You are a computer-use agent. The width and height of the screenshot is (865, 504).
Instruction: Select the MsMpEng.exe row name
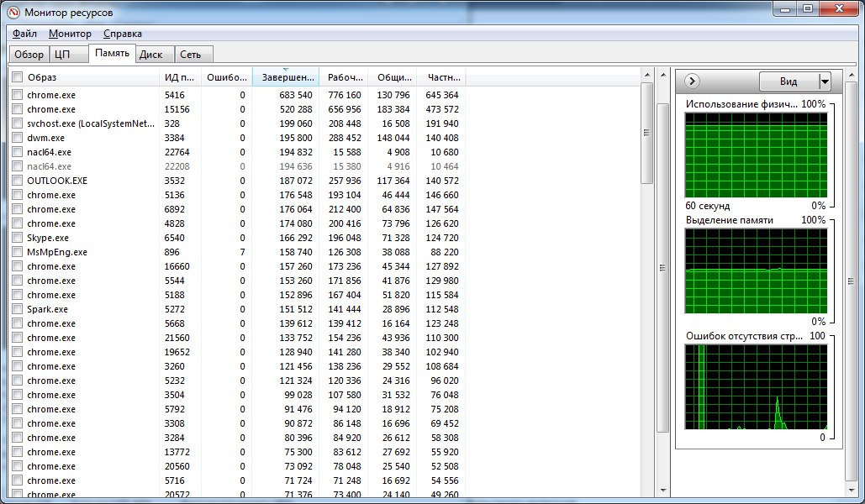[x=57, y=252]
